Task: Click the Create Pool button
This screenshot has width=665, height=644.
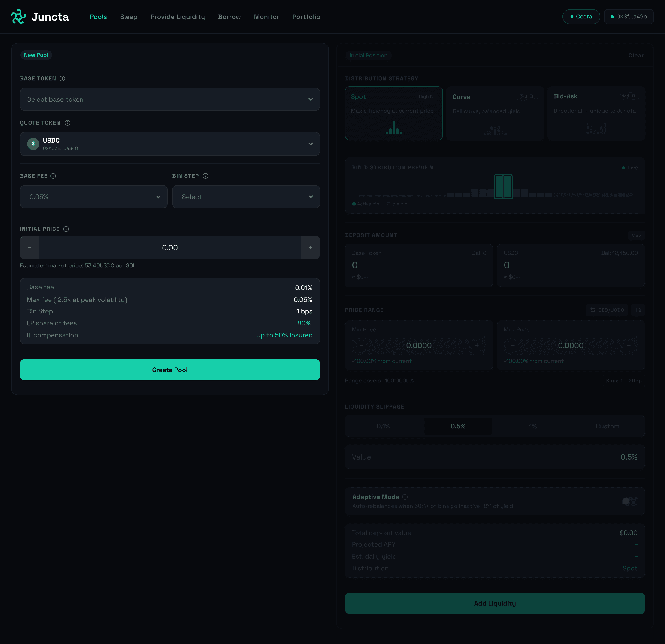Action: point(170,370)
